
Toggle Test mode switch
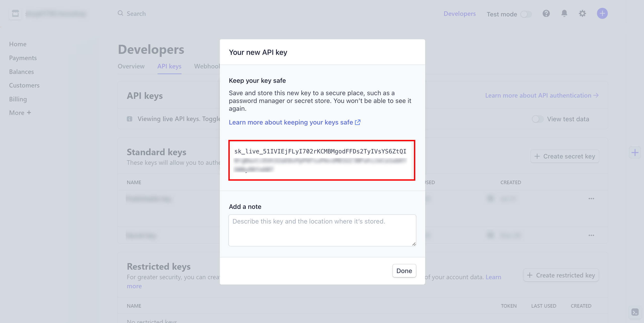tap(526, 14)
